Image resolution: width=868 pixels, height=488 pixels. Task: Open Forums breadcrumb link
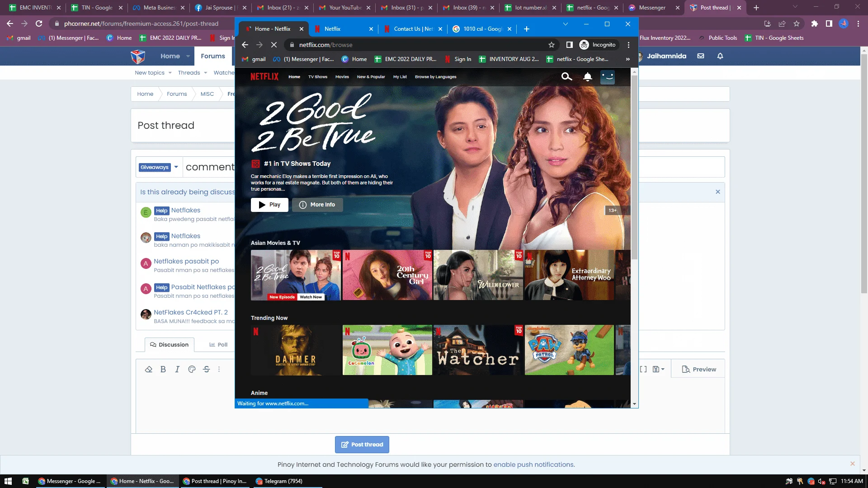pos(177,94)
